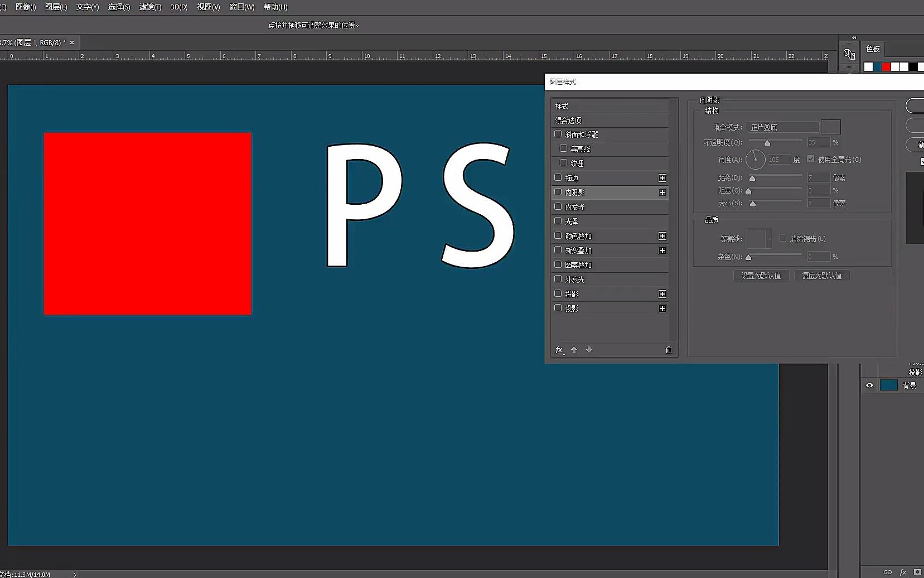This screenshot has height=578, width=924.
Task: Open the 帮助 menu
Action: tap(275, 7)
